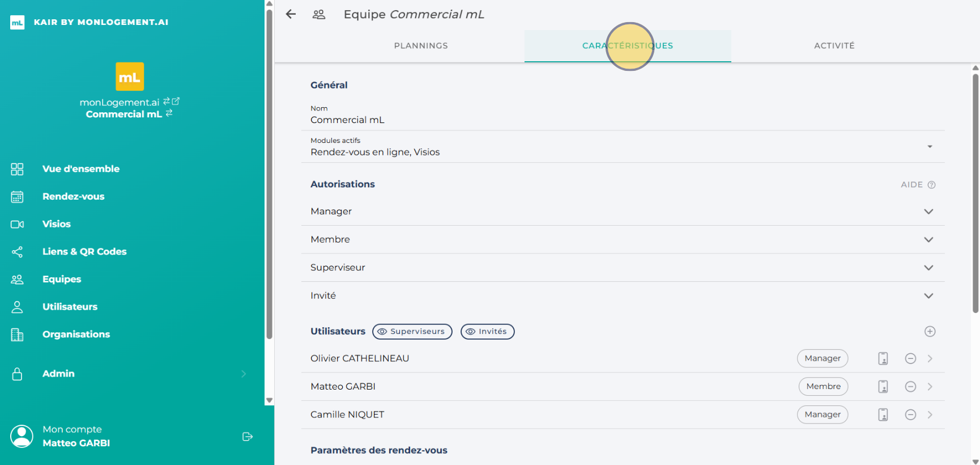Click swap icon next to Commercial mL

(169, 113)
